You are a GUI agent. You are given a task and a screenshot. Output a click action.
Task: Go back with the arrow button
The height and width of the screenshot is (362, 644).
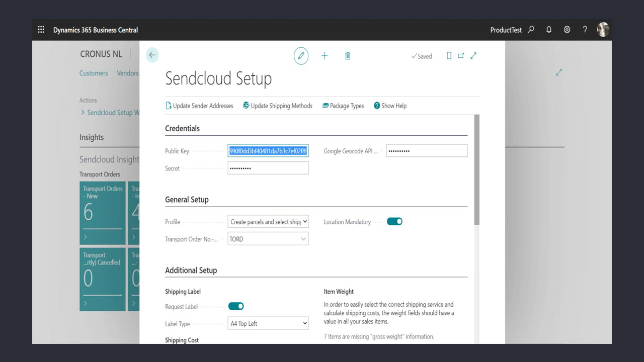[x=152, y=55]
